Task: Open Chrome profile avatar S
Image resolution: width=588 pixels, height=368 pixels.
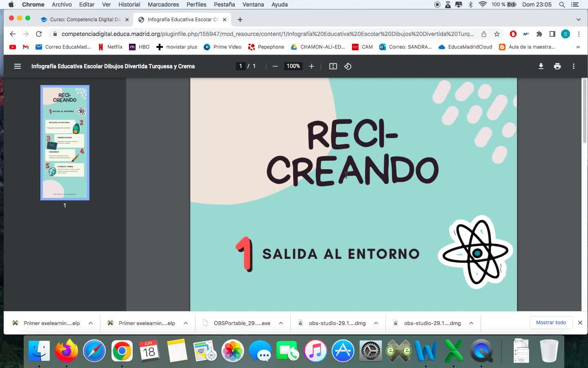Action: (x=566, y=34)
